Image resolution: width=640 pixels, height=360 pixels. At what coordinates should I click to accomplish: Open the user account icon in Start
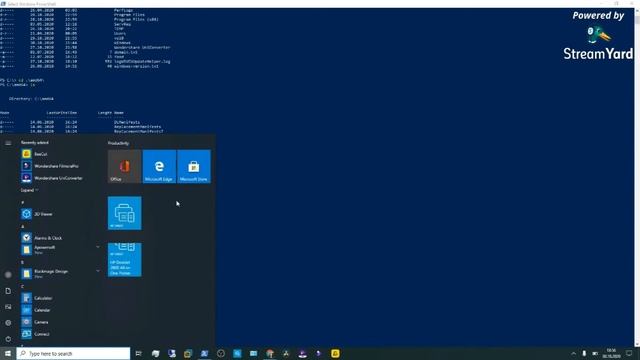8,275
